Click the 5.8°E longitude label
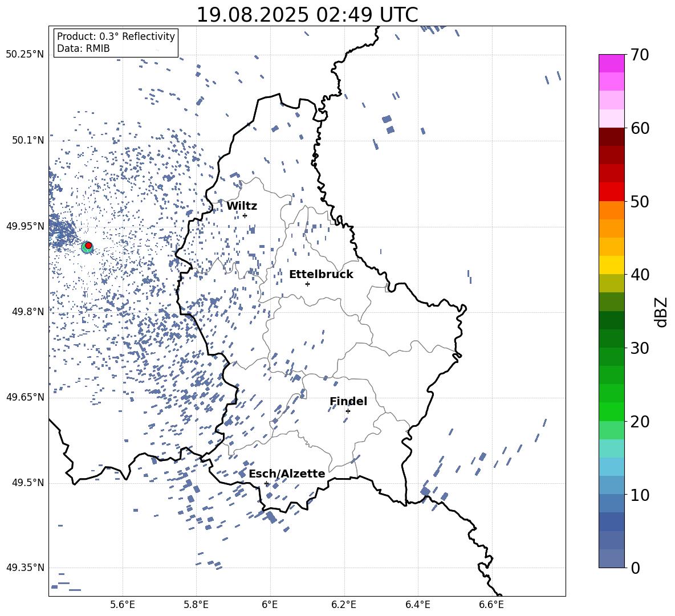Image resolution: width=675 pixels, height=616 pixels. 196,605
